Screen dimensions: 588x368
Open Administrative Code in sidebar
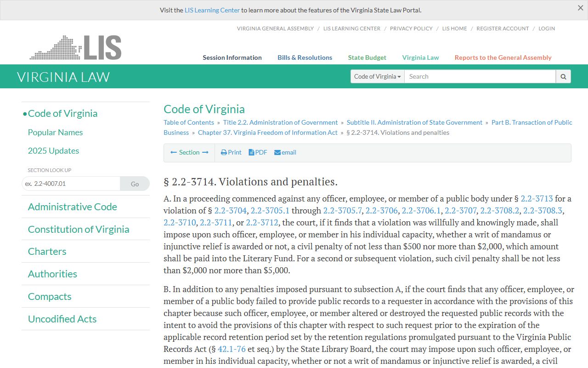[73, 207]
